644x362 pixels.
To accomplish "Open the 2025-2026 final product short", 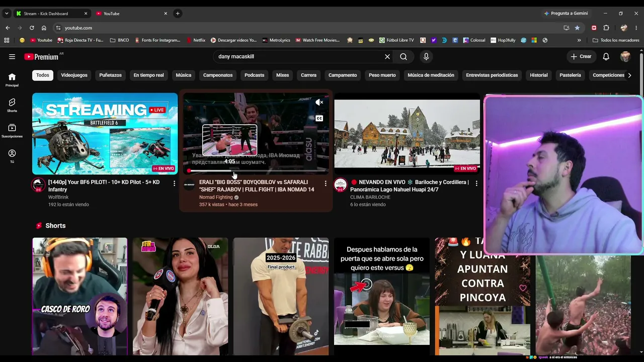I will [x=281, y=297].
